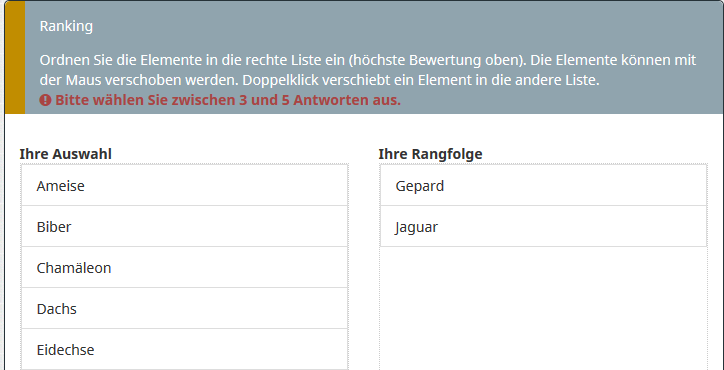Click the Ranking question title
The height and width of the screenshot is (370, 724).
click(66, 26)
